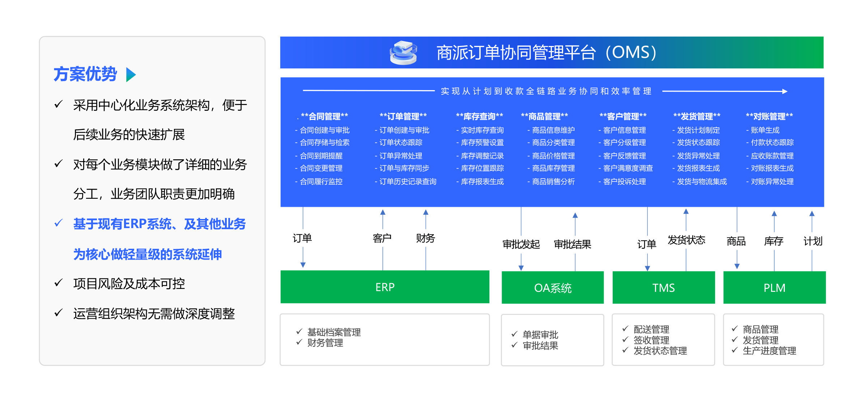868x395 pixels.
Task: Select the **发货管理** module heading
Action: pyautogui.click(x=697, y=116)
